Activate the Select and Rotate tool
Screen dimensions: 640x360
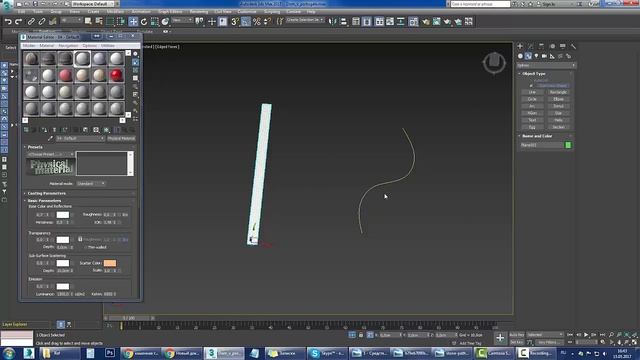(144, 22)
